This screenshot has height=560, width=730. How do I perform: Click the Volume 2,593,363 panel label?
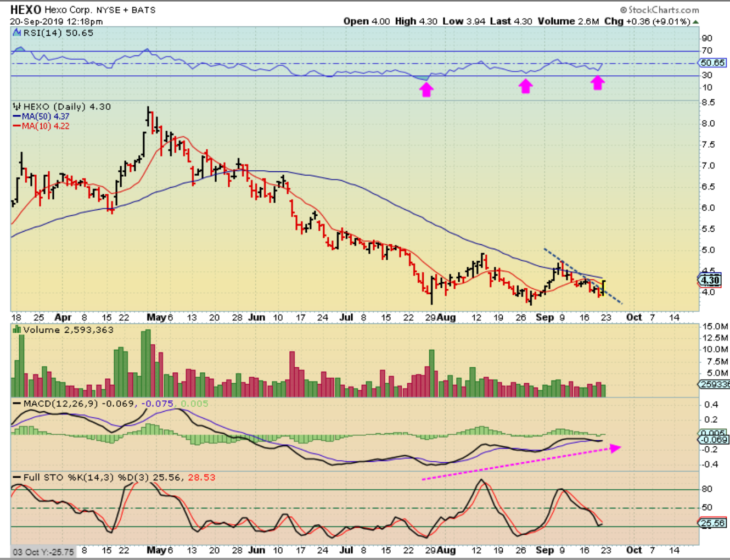coord(68,330)
